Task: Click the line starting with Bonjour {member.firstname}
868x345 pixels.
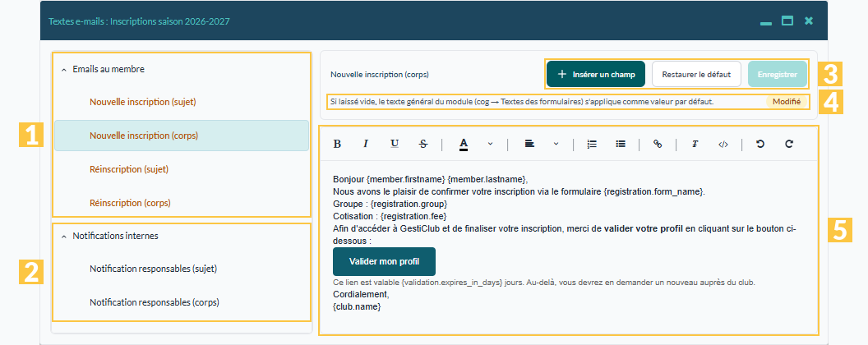Action: [x=431, y=179]
